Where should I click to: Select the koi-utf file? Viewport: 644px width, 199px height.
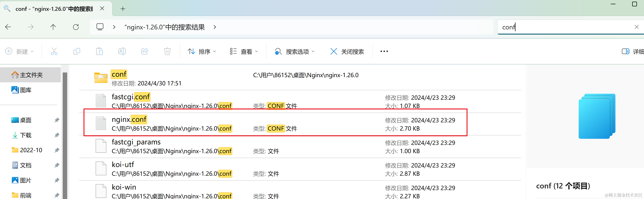click(300, 169)
